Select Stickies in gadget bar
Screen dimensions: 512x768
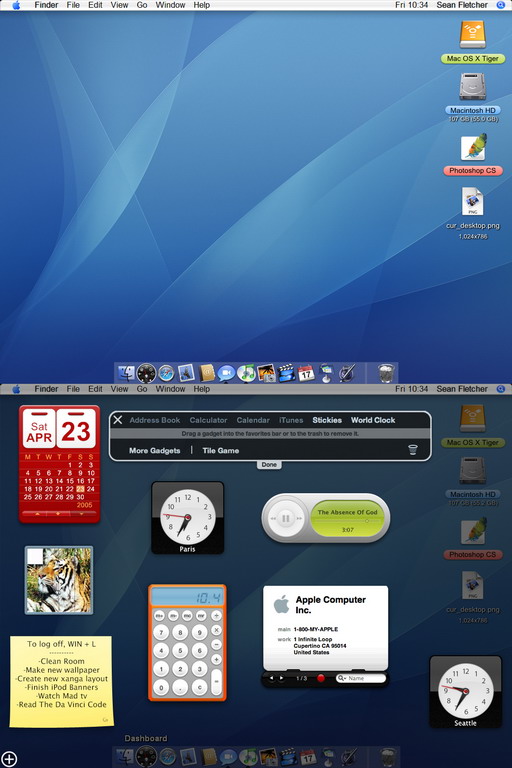click(327, 420)
